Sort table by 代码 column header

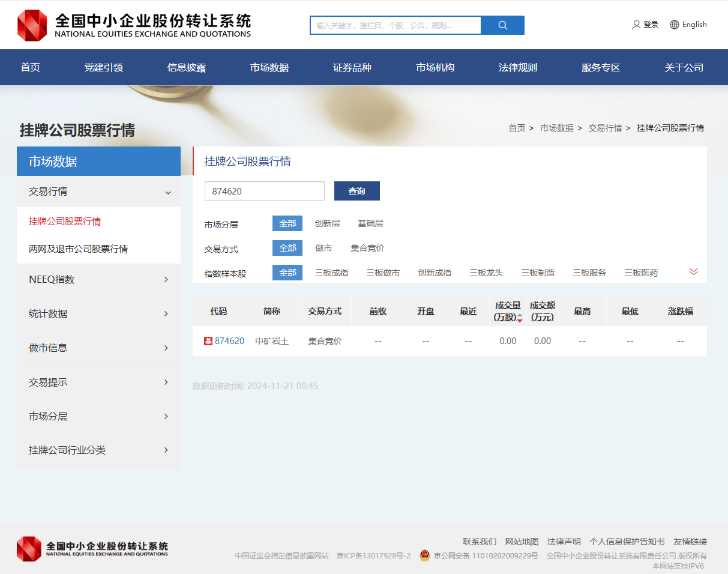point(218,311)
